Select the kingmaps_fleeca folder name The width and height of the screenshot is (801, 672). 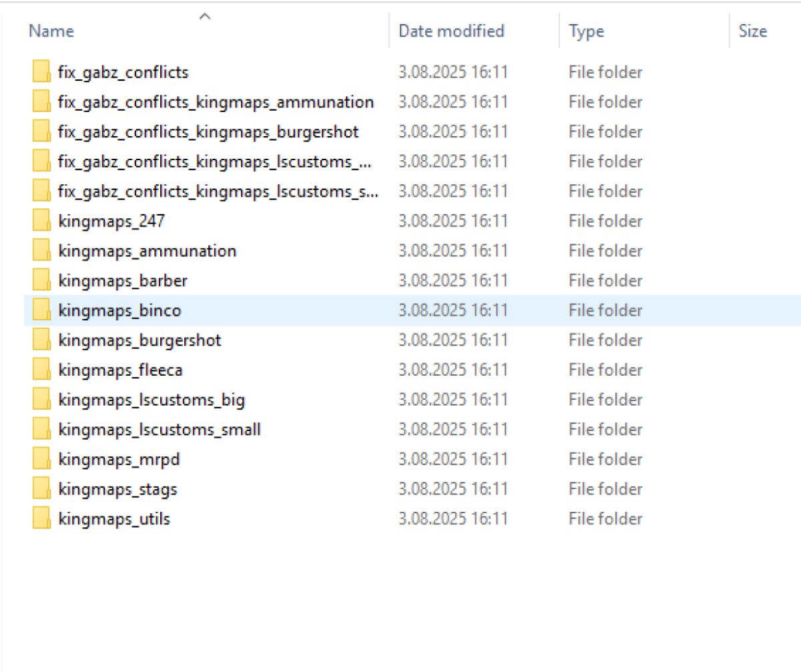[120, 370]
